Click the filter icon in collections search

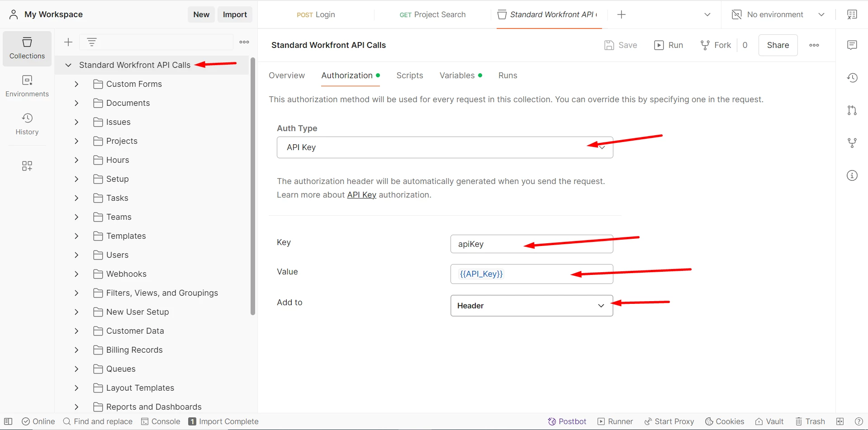coord(92,42)
